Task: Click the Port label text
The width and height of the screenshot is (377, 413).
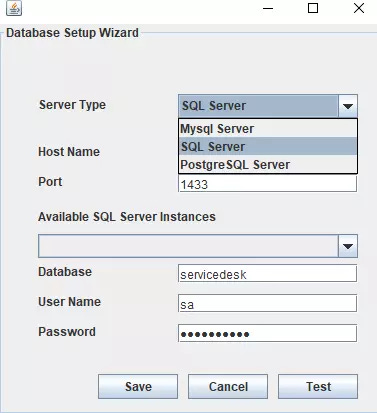Action: [50, 182]
